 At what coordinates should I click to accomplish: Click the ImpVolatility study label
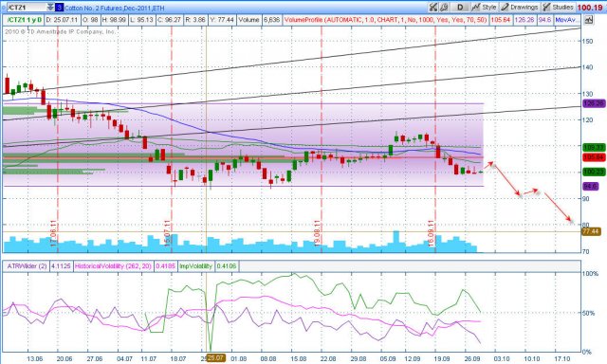pos(196,266)
